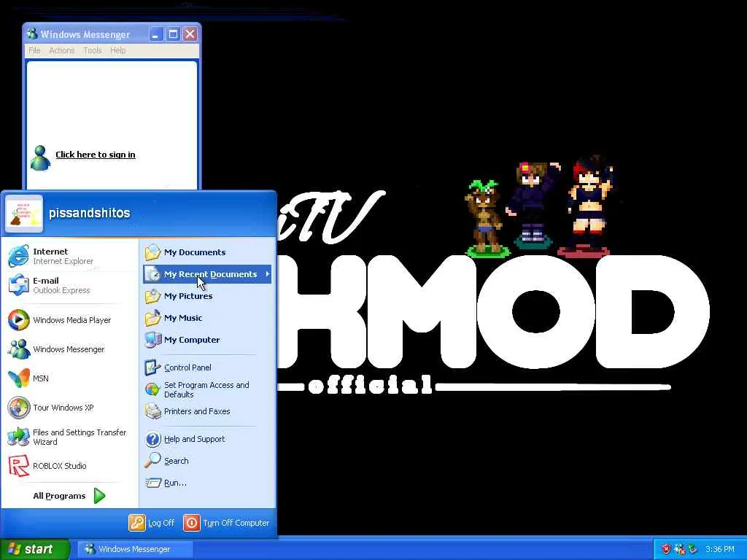
Task: Click the Messenger buddy sign-in icon
Action: [41, 157]
